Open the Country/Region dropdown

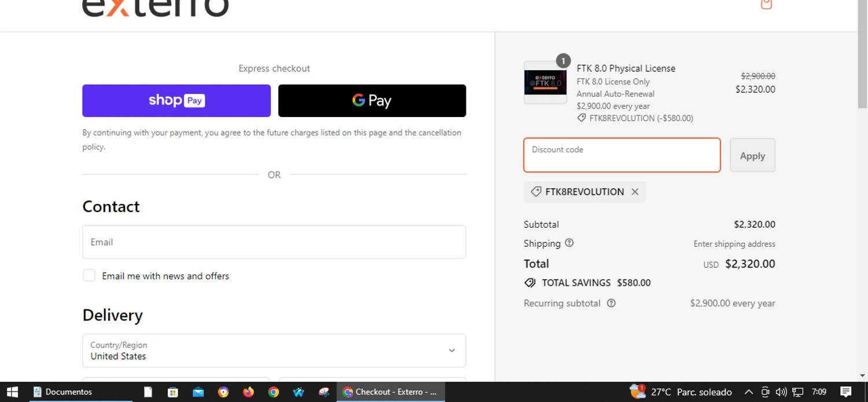pyautogui.click(x=274, y=350)
